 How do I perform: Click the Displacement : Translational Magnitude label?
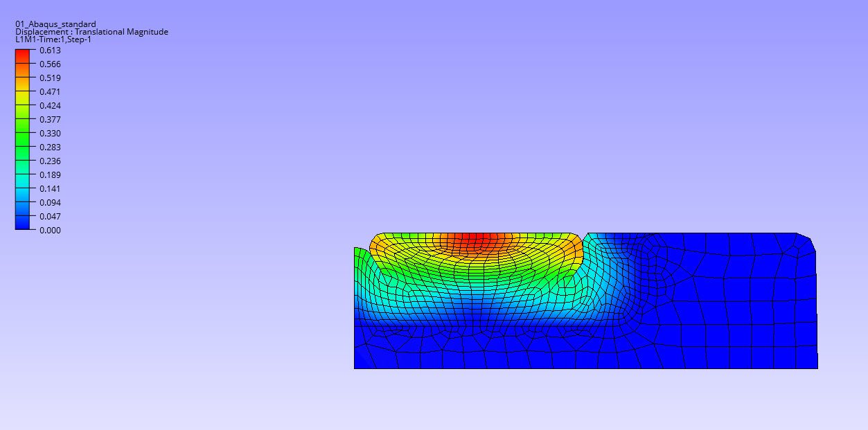pos(91,32)
